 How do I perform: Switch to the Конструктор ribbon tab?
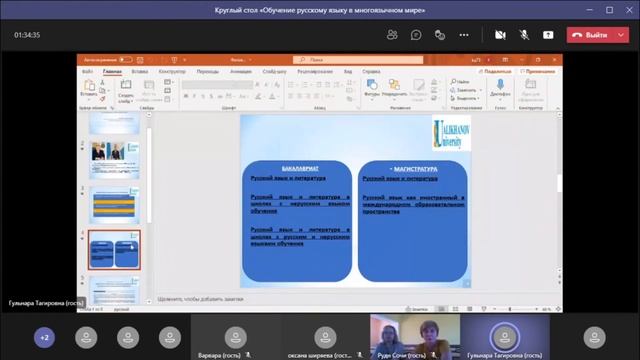pos(172,71)
